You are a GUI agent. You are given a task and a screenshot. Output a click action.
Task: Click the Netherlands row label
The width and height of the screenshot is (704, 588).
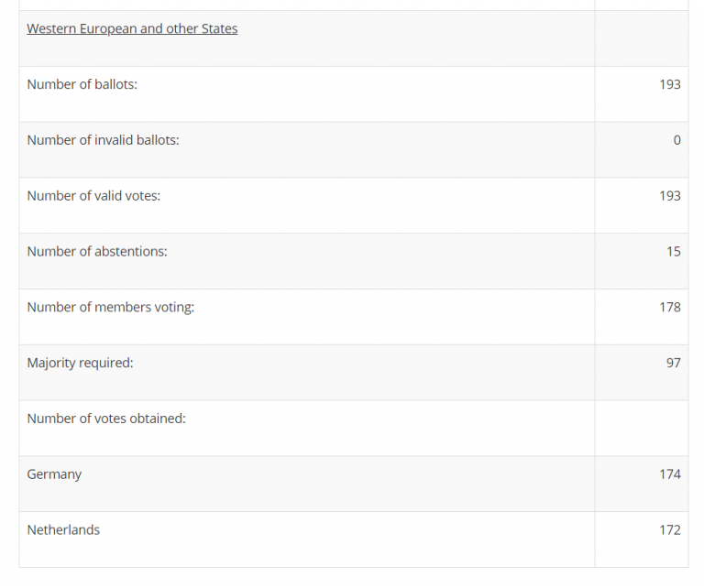(x=63, y=529)
